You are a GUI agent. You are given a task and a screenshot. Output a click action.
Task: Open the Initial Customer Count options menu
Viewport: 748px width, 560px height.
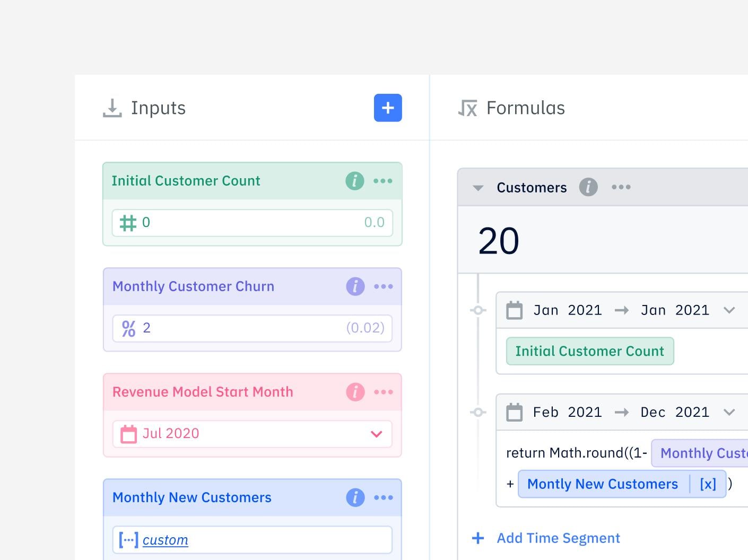coord(382,181)
